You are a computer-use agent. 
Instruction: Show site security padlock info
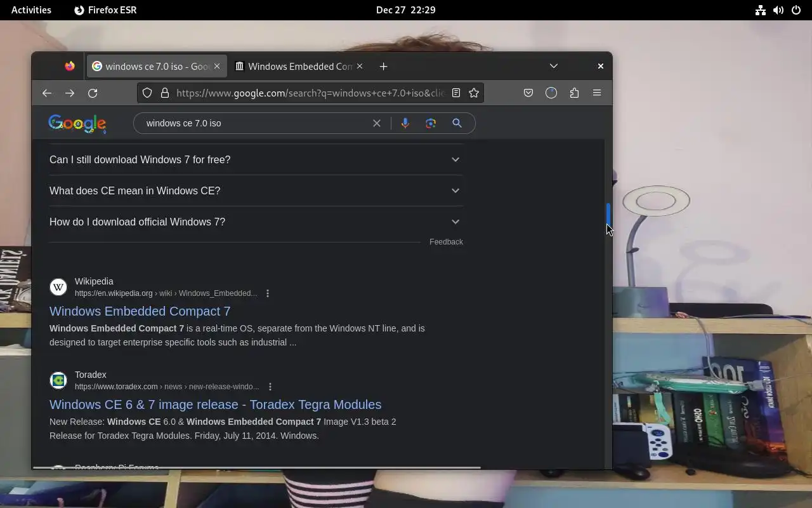[165, 93]
